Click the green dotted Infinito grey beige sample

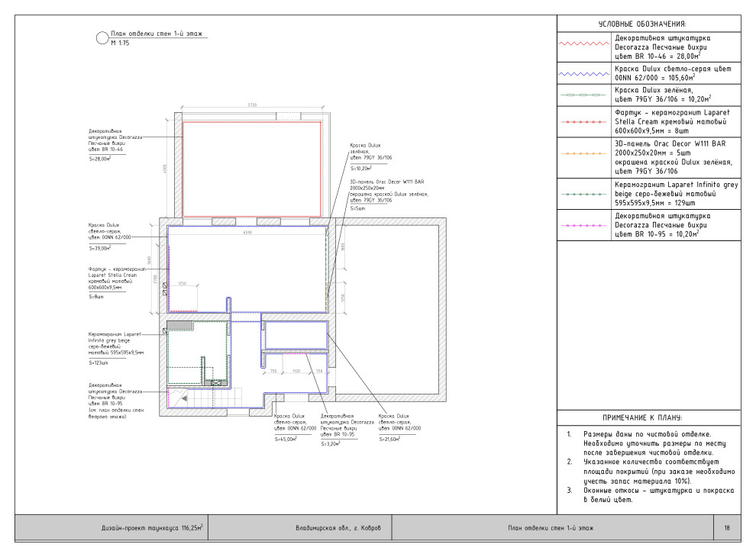(585, 194)
